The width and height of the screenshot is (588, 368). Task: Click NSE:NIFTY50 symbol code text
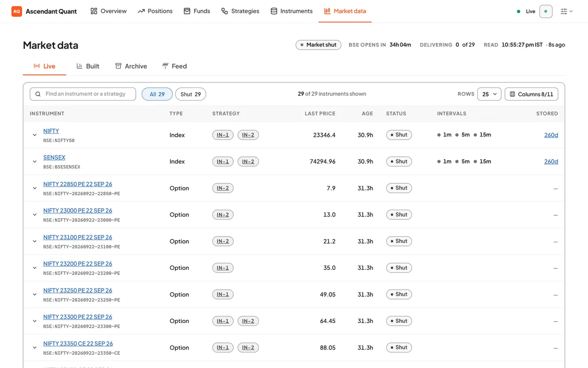click(59, 141)
